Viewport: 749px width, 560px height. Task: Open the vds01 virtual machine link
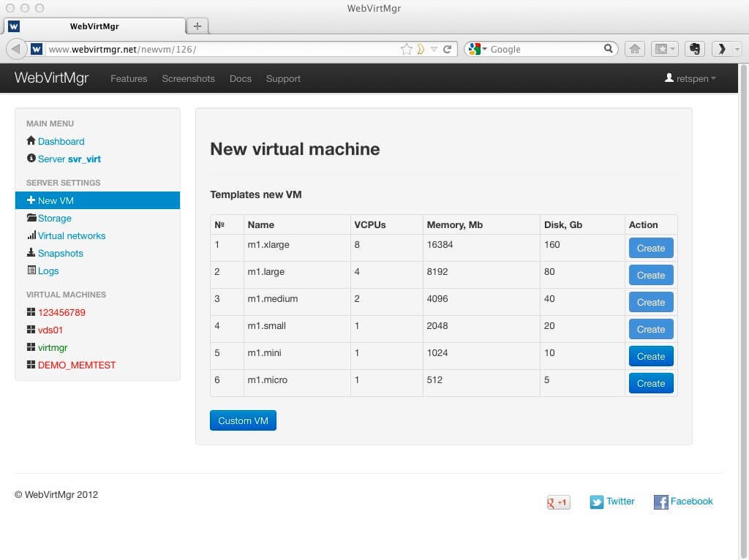pos(50,330)
